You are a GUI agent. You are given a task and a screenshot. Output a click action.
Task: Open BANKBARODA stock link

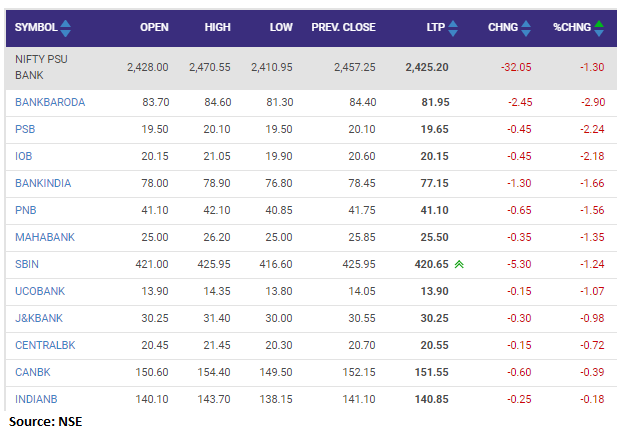click(x=49, y=102)
